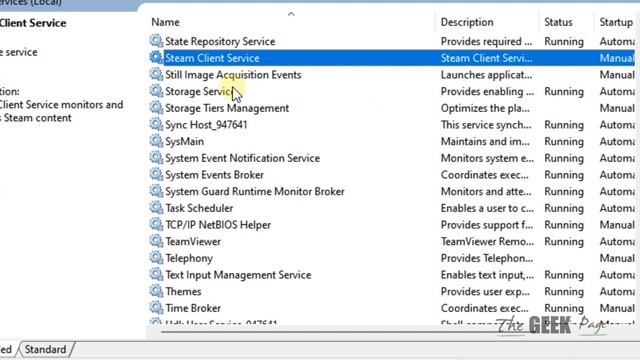Click Steam Client Service description cell

[x=487, y=58]
